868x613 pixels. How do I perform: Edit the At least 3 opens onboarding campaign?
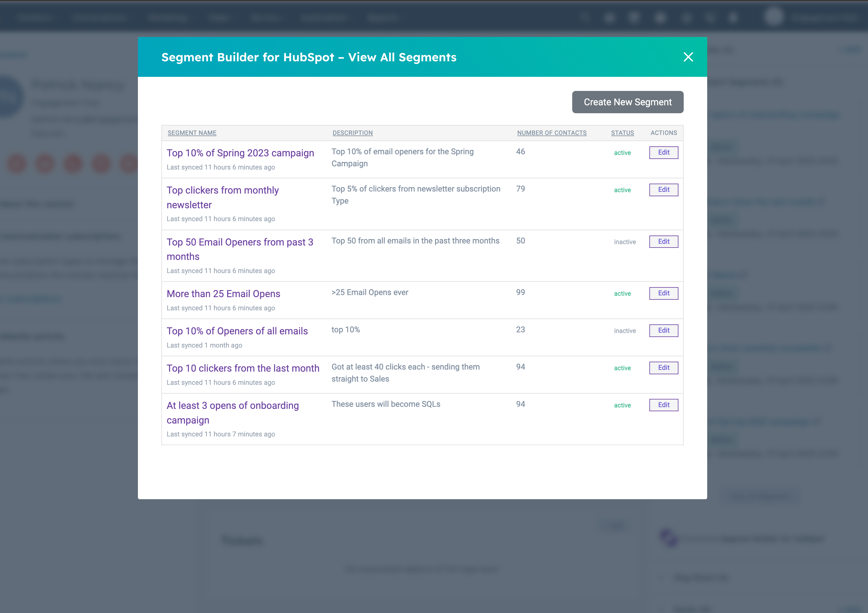click(x=663, y=405)
